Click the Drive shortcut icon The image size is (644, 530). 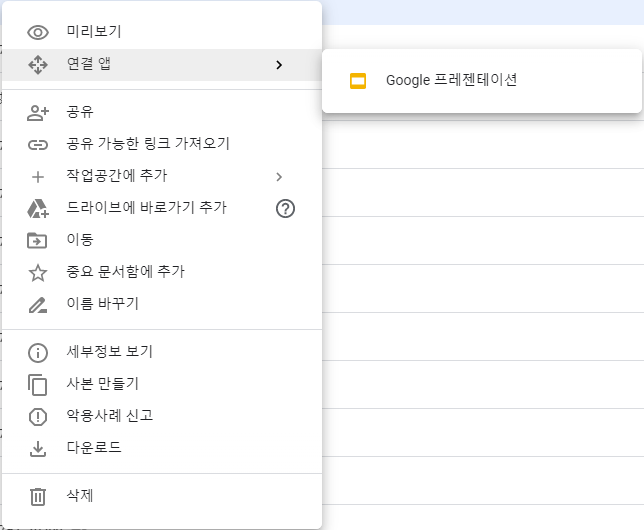[x=38, y=208]
